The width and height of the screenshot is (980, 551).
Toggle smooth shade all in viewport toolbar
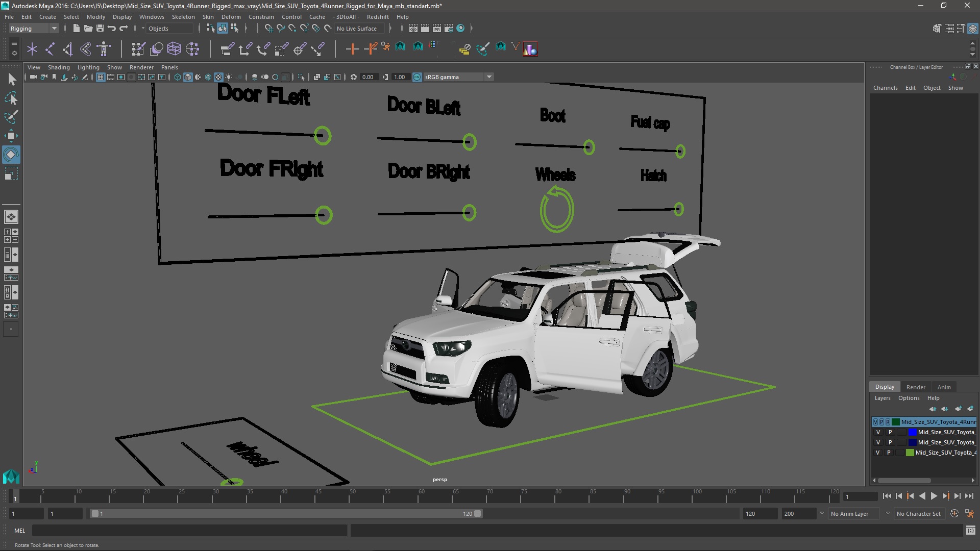[188, 77]
